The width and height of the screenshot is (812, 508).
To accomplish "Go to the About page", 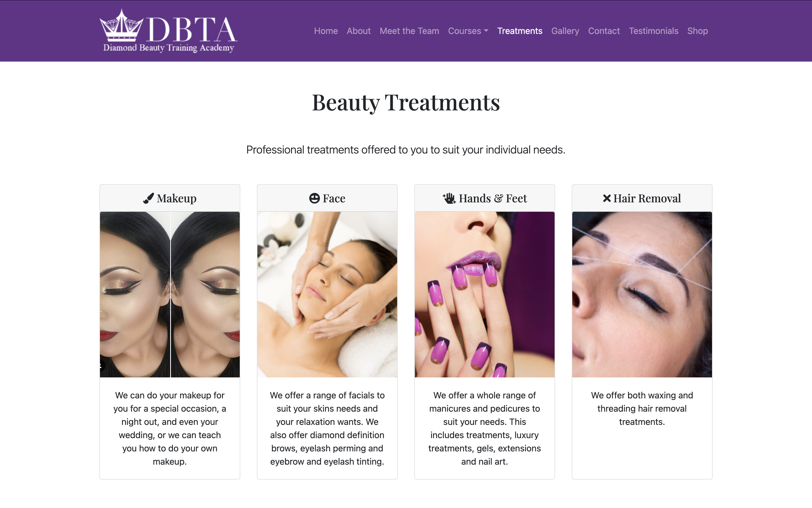I will tap(358, 31).
